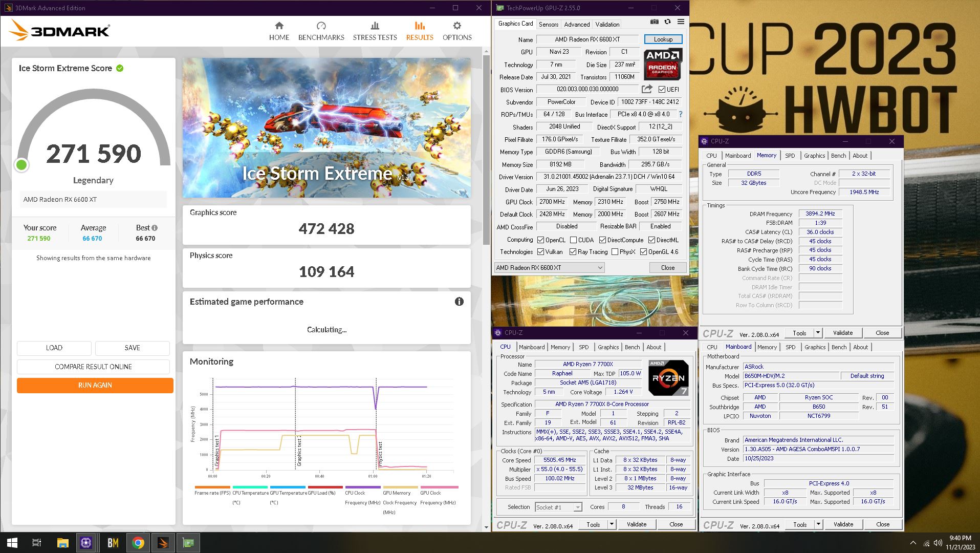
Task: Expand Tools dropdown arrow in CPU-Z Mainboard window
Action: coord(818,524)
